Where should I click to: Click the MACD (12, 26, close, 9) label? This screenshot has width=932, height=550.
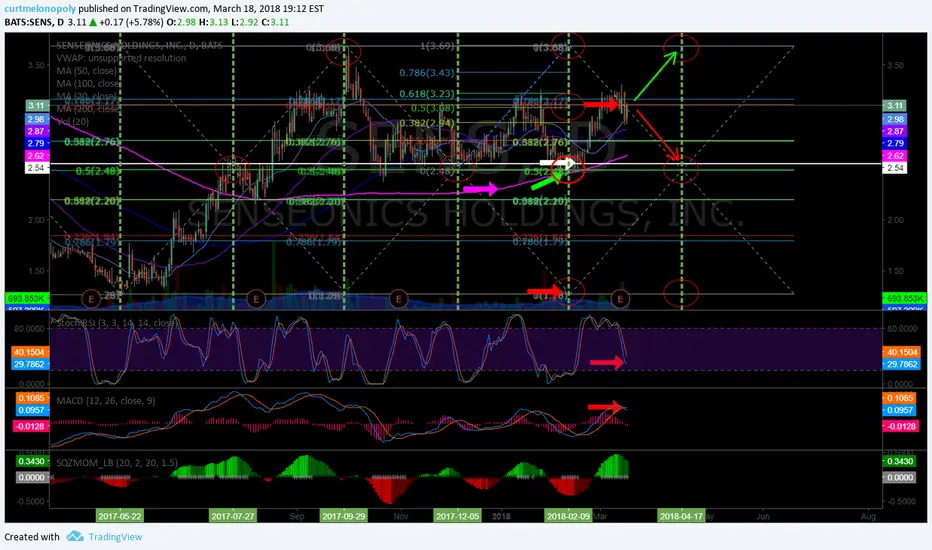(x=106, y=401)
